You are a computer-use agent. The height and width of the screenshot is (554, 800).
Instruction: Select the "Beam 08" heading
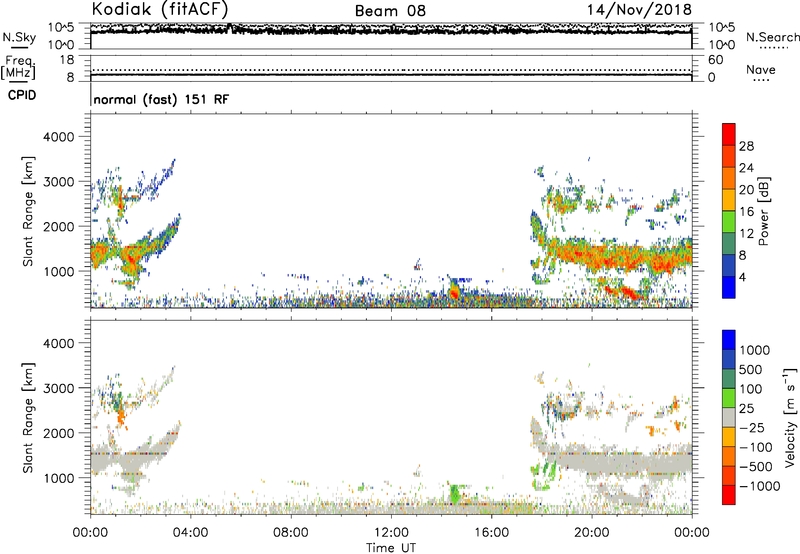(390, 11)
